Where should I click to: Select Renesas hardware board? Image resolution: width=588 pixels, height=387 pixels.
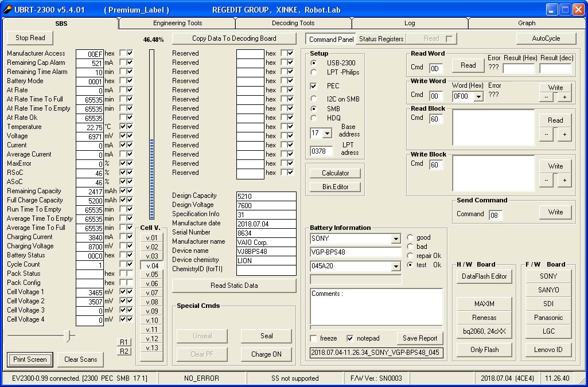[x=485, y=318]
